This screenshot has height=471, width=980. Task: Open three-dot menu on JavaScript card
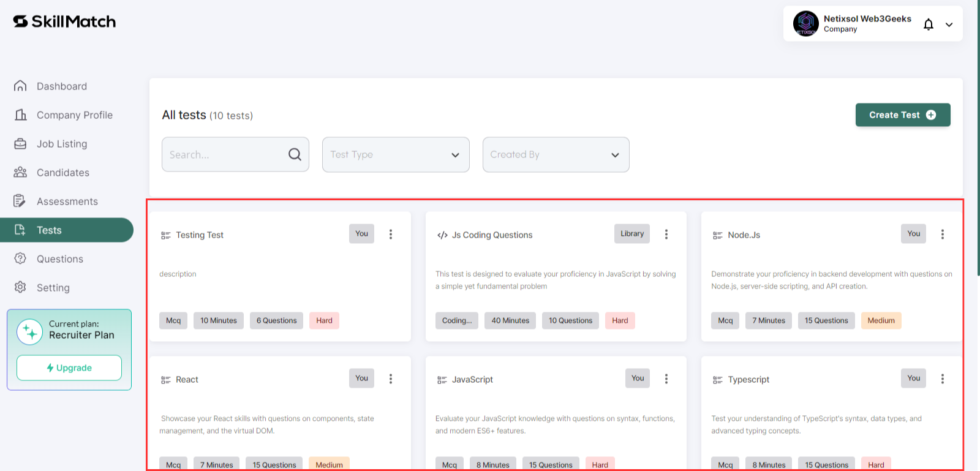(x=666, y=379)
